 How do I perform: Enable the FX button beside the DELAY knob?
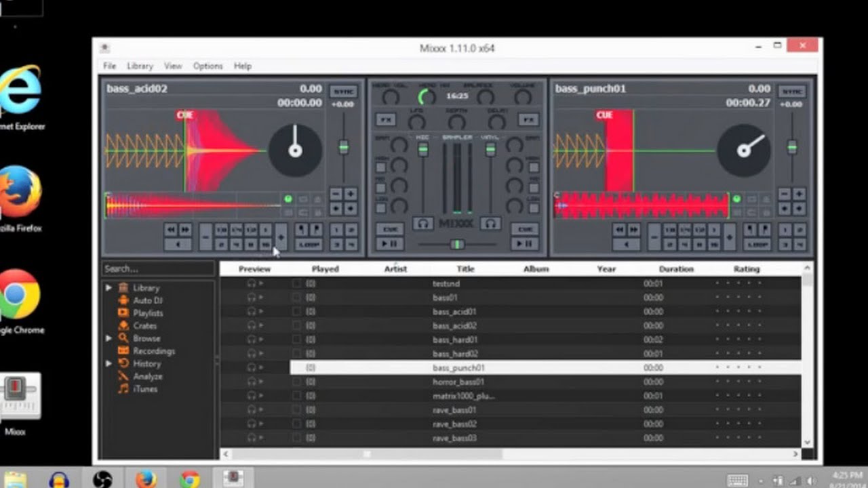click(x=528, y=119)
